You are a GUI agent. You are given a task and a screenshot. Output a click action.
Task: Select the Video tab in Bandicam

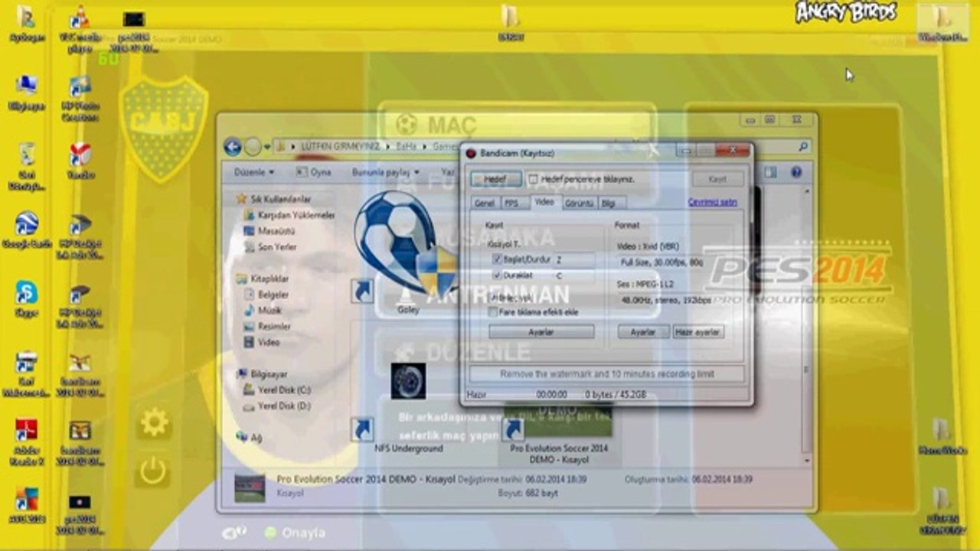pos(544,202)
